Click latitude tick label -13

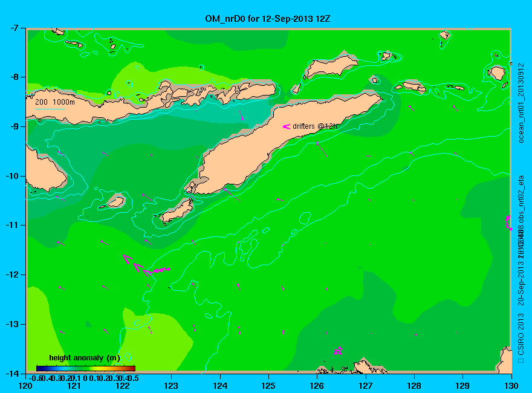[x=12, y=324]
